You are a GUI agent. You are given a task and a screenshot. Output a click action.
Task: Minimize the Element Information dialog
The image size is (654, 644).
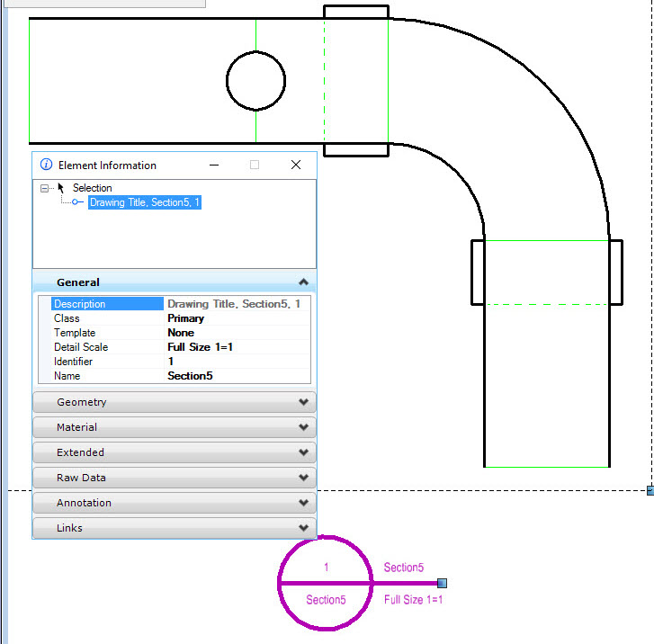214,165
